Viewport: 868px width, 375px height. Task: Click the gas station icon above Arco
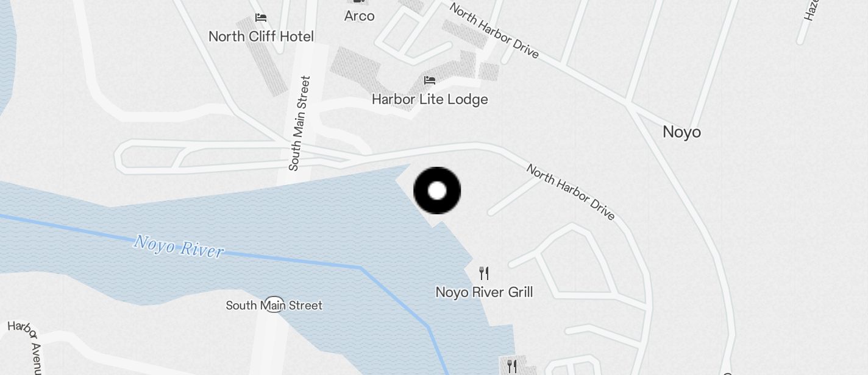[360, 2]
